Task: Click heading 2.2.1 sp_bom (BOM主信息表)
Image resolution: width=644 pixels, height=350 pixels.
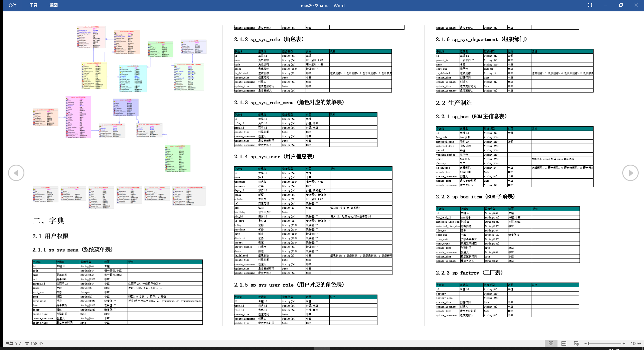Action: [471, 116]
